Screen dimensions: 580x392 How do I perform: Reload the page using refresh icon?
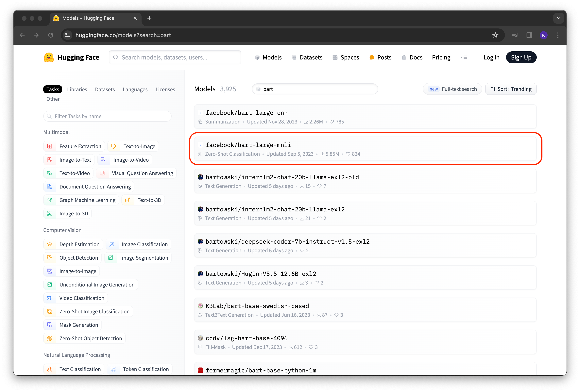pos(51,35)
